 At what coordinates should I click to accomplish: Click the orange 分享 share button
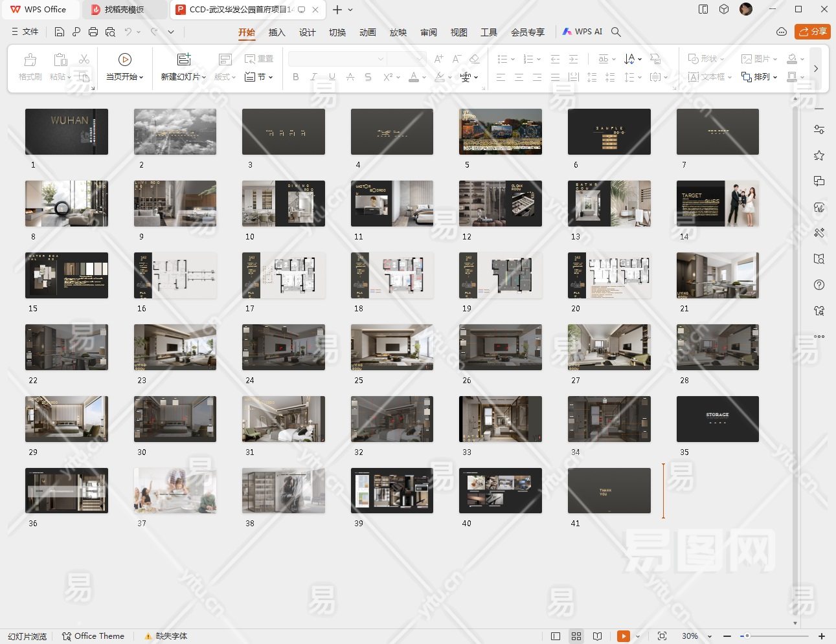(x=812, y=32)
